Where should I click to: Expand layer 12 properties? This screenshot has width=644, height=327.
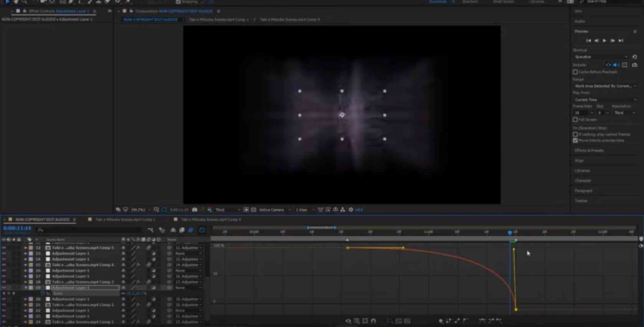[x=26, y=248]
